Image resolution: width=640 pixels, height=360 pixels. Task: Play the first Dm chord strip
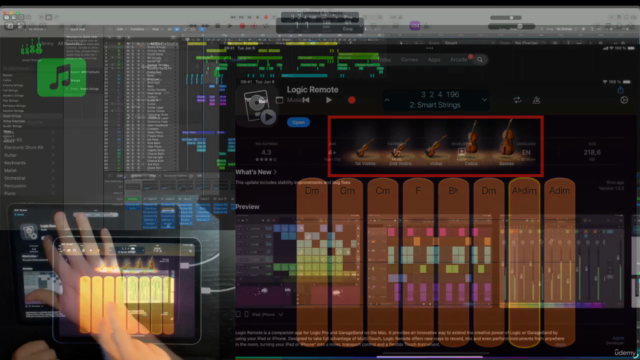click(x=312, y=262)
